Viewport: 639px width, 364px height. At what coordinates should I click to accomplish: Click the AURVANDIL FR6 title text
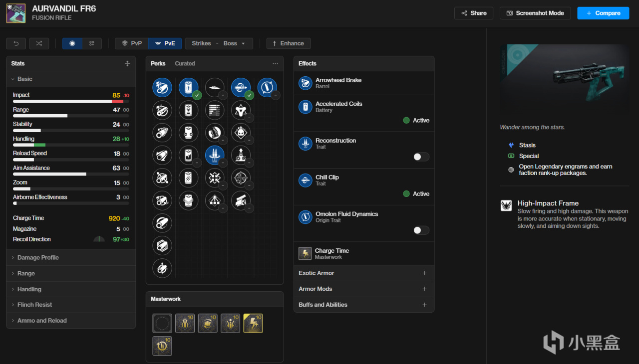point(64,8)
